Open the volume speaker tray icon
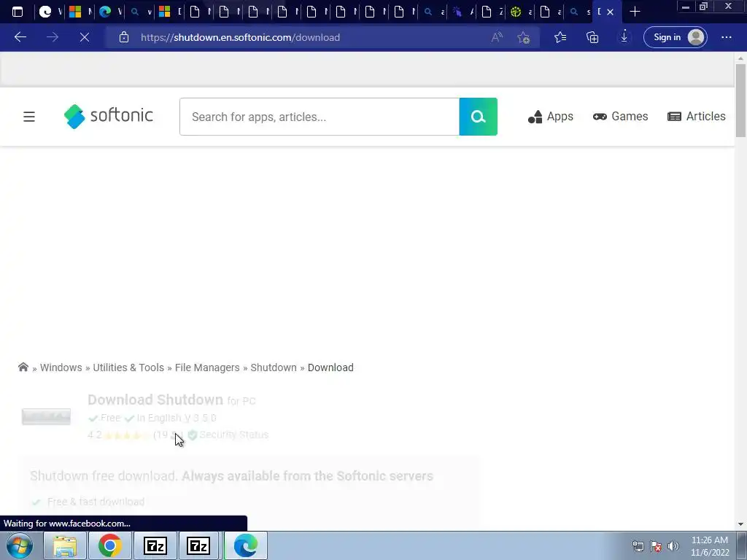 673,546
